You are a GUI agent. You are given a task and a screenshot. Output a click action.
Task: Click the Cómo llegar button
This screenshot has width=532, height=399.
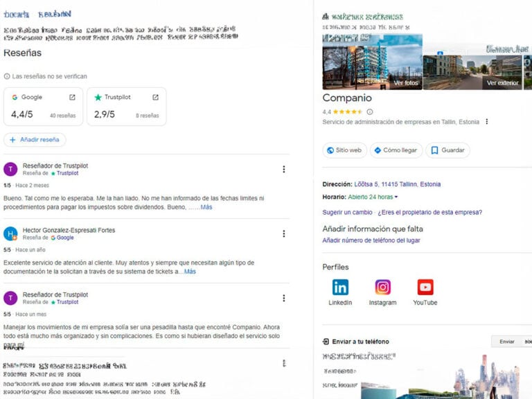point(396,150)
